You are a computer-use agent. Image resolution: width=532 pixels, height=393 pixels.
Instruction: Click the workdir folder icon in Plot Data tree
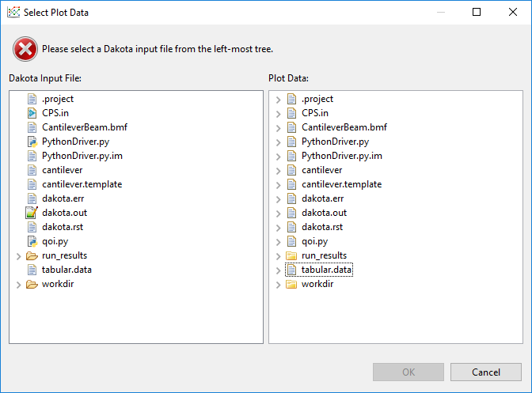point(291,284)
